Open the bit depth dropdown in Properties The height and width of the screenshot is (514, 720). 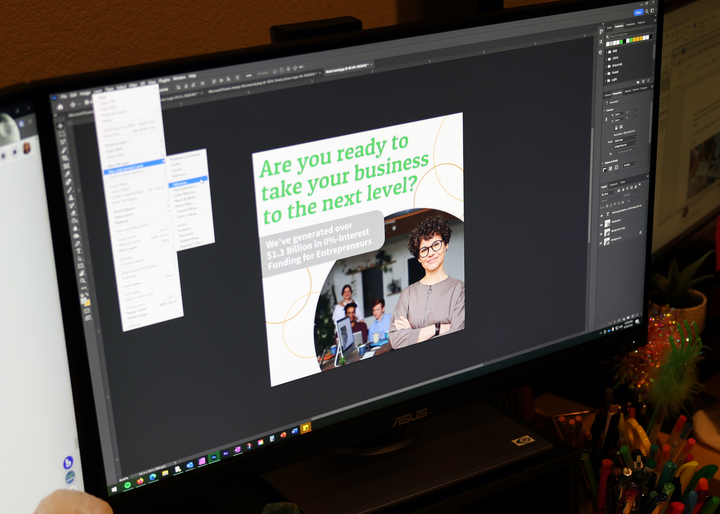click(625, 145)
